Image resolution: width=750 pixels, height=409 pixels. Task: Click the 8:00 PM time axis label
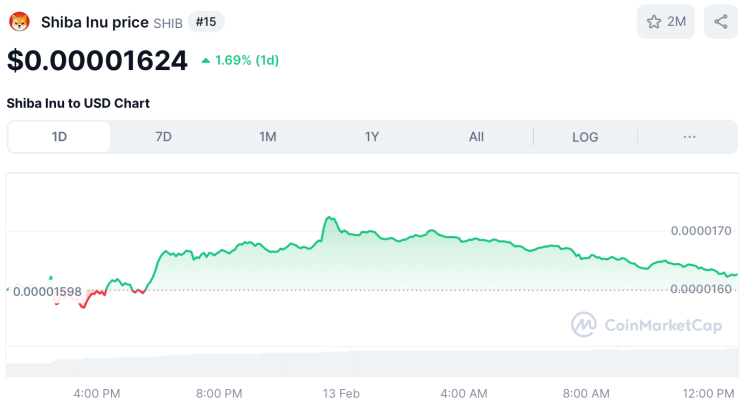[219, 394]
